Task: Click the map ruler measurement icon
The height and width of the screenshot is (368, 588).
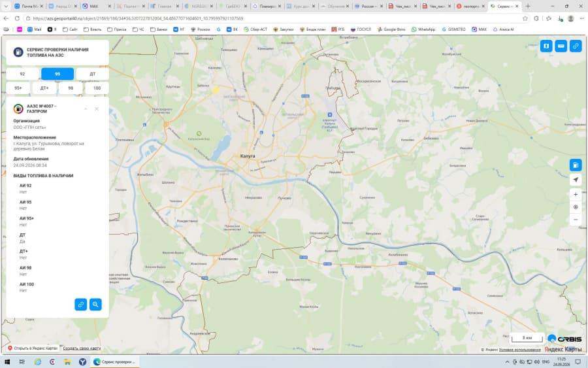Action: (561, 46)
